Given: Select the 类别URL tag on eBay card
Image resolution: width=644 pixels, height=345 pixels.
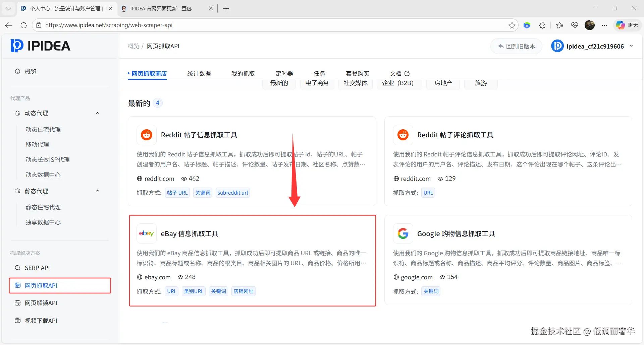Looking at the screenshot, I should 194,291.
